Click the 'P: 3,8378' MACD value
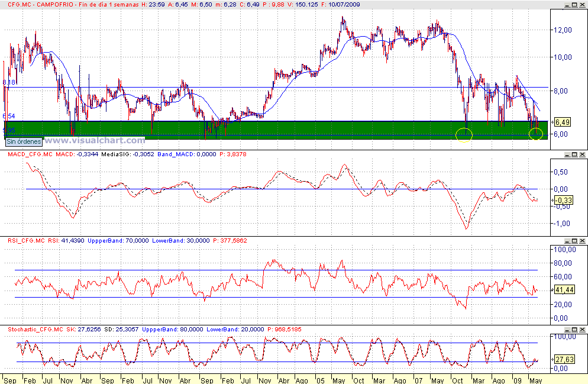 pyautogui.click(x=233, y=154)
